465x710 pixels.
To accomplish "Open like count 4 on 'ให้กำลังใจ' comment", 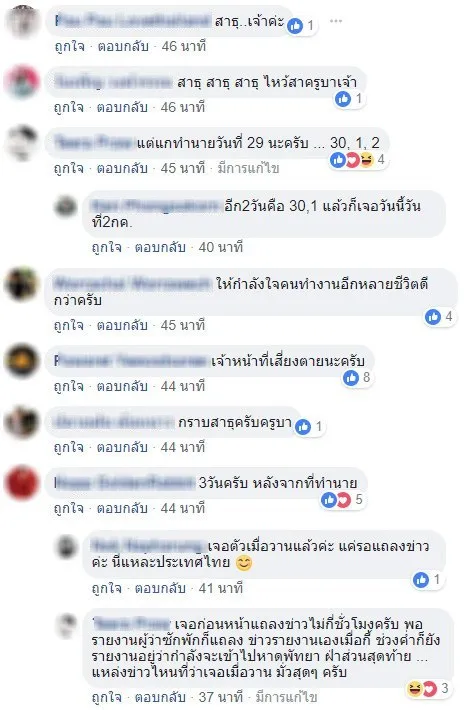I will (x=440, y=317).
